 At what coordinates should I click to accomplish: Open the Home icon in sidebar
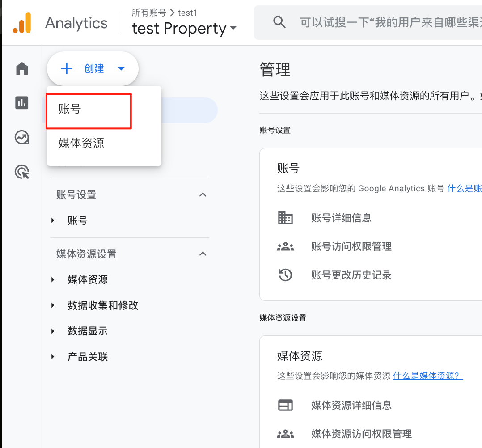(22, 69)
